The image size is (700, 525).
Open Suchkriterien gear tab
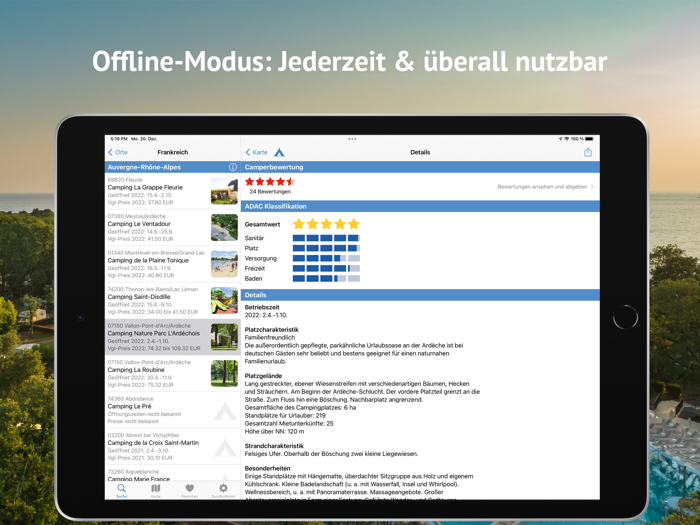[223, 490]
